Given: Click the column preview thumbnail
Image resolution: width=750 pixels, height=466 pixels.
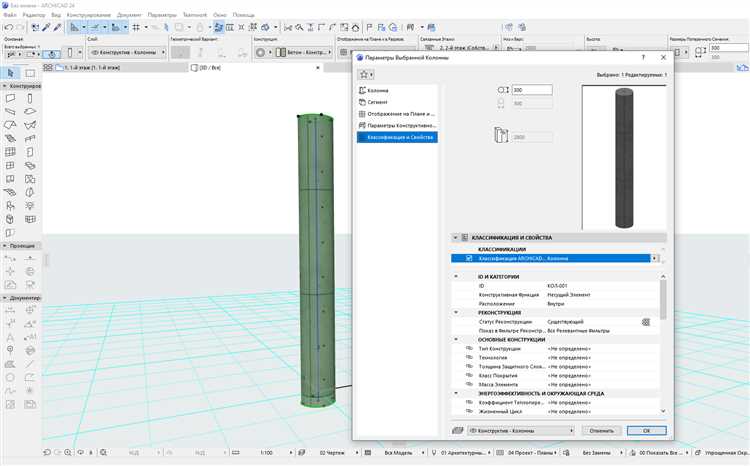Looking at the screenshot, I should 624,157.
